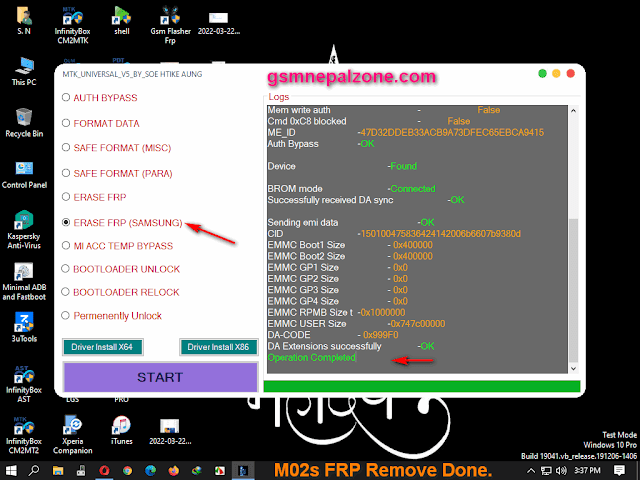Viewport: 640px width, 480px height.
Task: Select SAFE FORMAT (MISC) option
Action: [x=116, y=148]
